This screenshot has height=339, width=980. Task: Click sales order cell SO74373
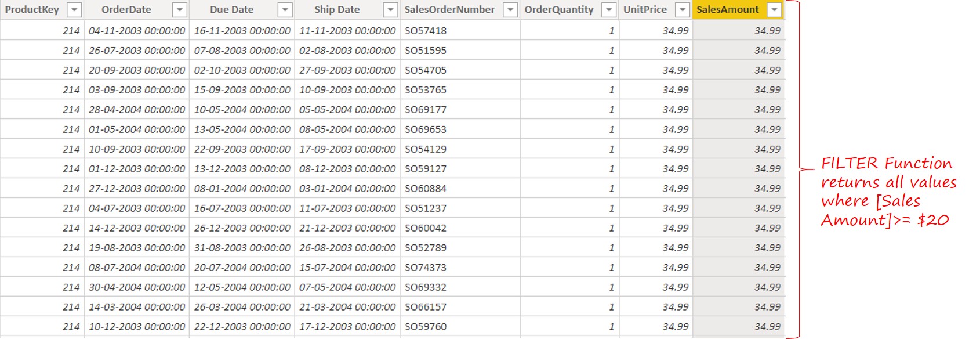click(x=460, y=268)
